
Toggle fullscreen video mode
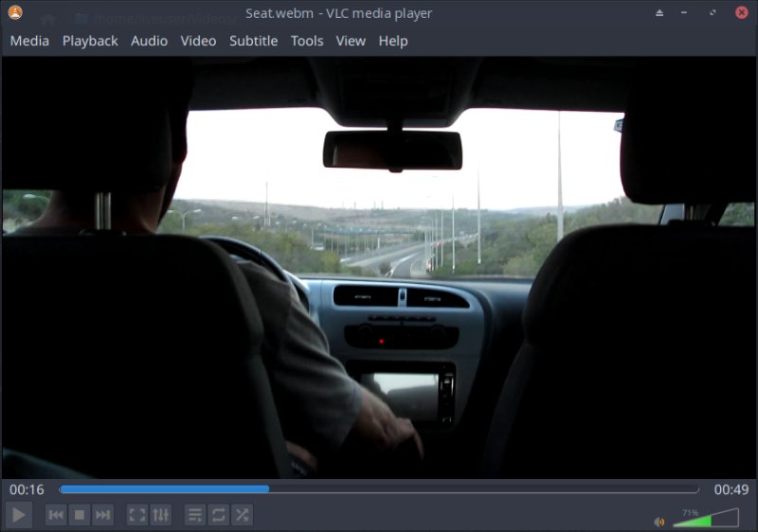pyautogui.click(x=137, y=515)
